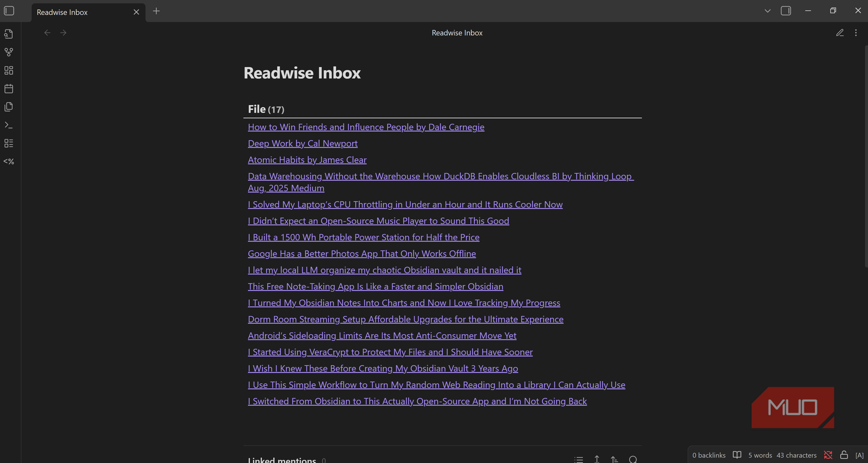Open the command palette icon
868x463 pixels.
tap(9, 125)
